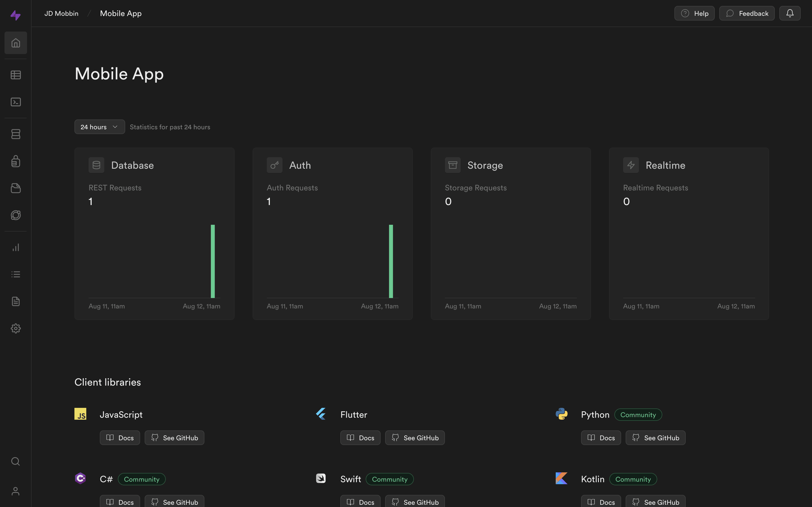
Task: Open the Database statistics card title
Action: pyautogui.click(x=132, y=165)
